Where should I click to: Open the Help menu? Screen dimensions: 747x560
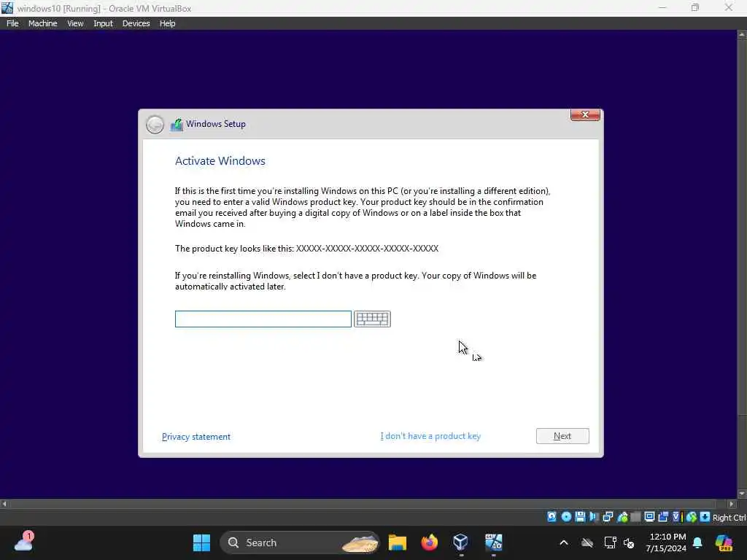167,23
